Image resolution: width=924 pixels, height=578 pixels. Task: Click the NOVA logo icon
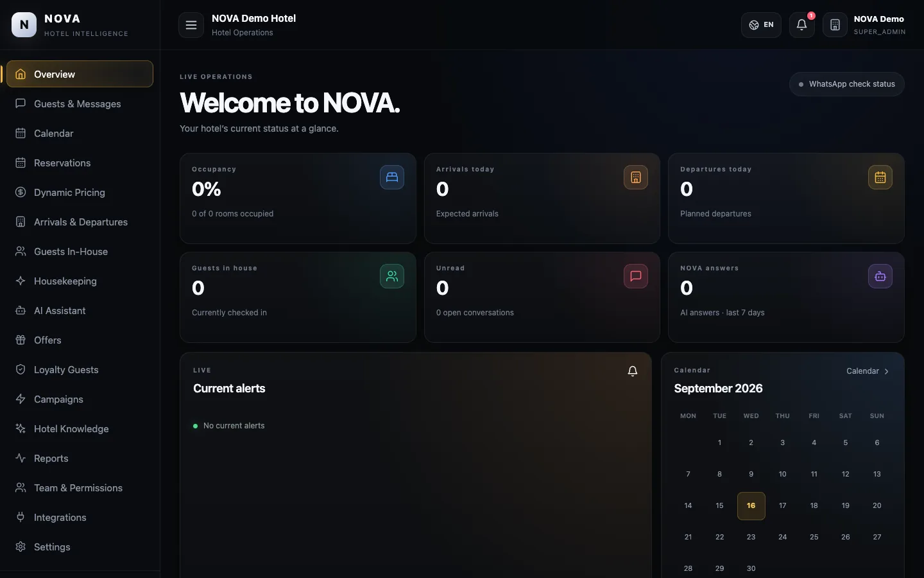pos(24,25)
